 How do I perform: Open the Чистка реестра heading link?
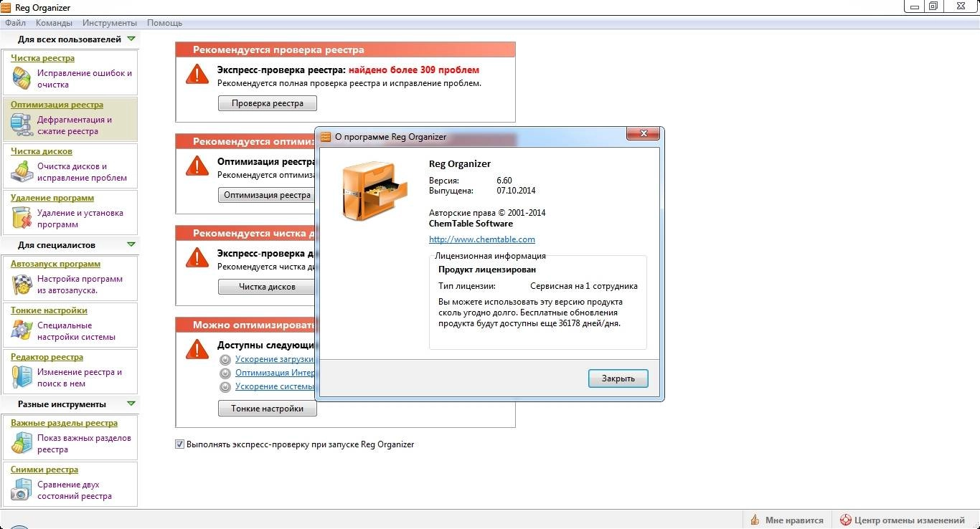pyautogui.click(x=42, y=58)
